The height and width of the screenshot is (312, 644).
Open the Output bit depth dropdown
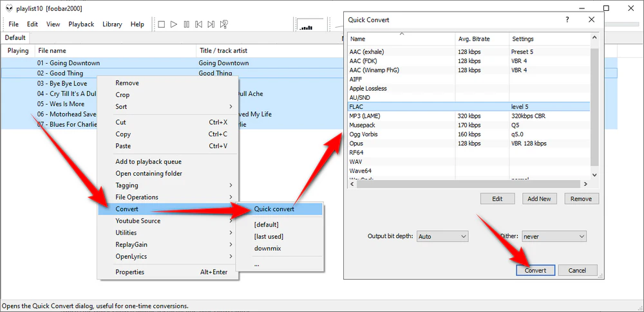pos(442,237)
